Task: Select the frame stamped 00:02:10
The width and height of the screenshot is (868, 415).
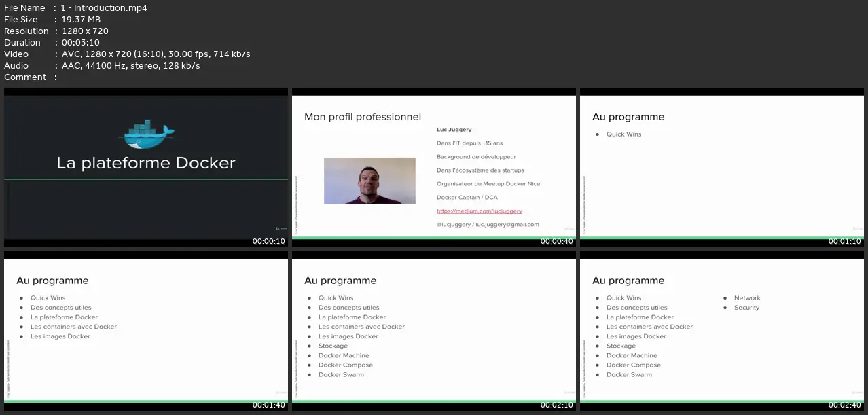Action: (x=434, y=331)
